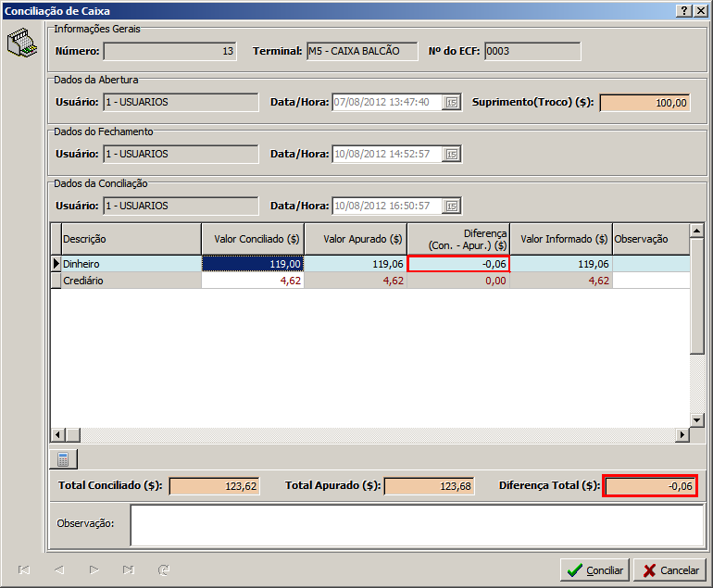
Task: Click Valor Conciliado cell for Dinheiro
Action: (253, 264)
